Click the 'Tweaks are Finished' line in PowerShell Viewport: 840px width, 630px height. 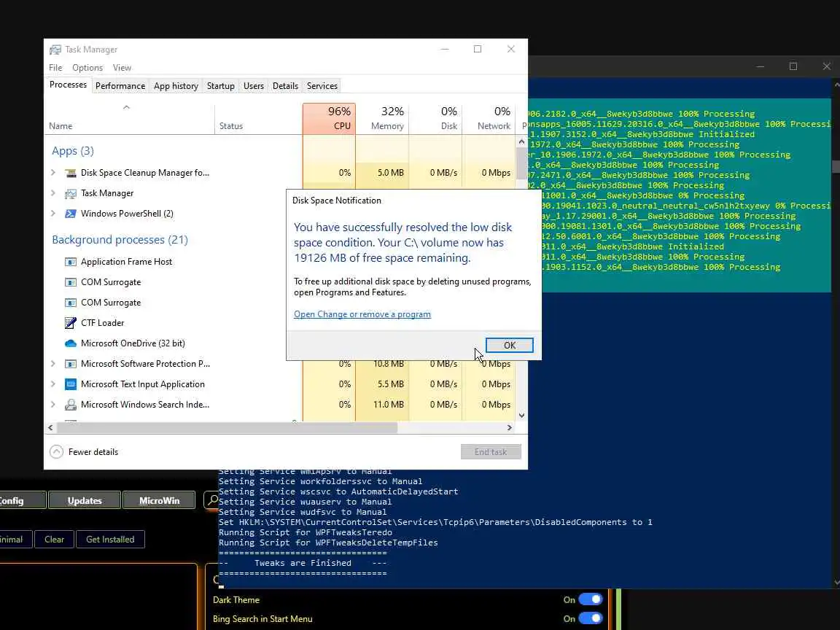tap(303, 563)
